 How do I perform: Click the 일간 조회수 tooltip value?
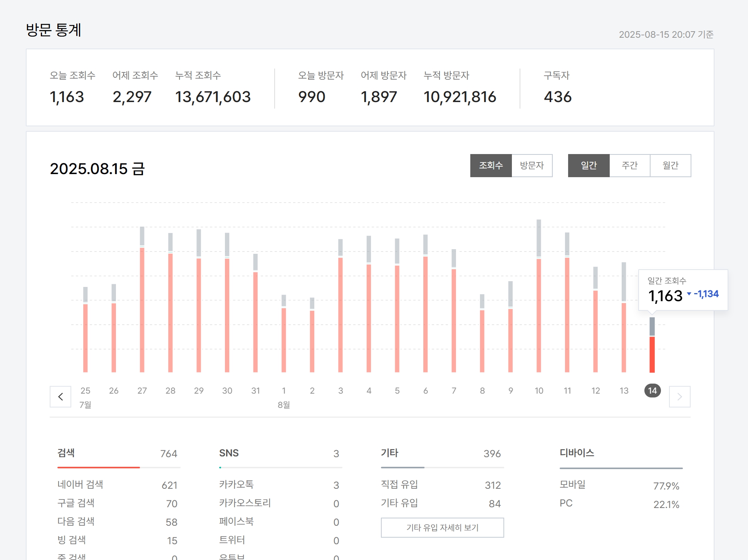tap(665, 296)
